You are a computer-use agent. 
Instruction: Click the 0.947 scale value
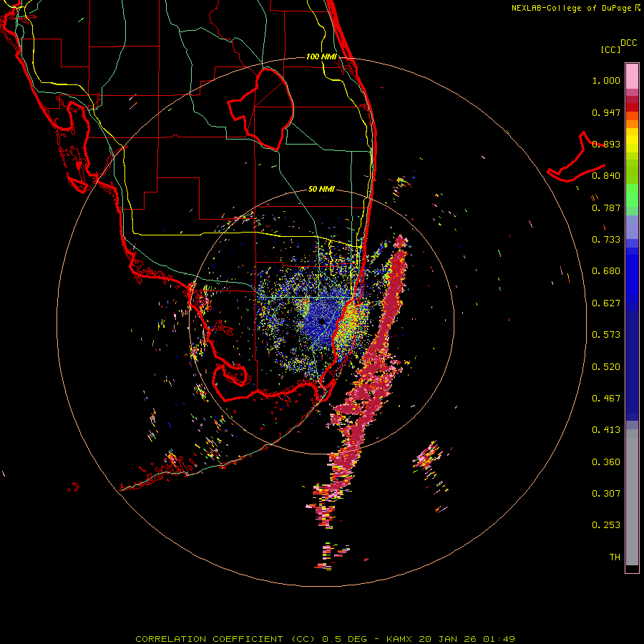click(606, 112)
